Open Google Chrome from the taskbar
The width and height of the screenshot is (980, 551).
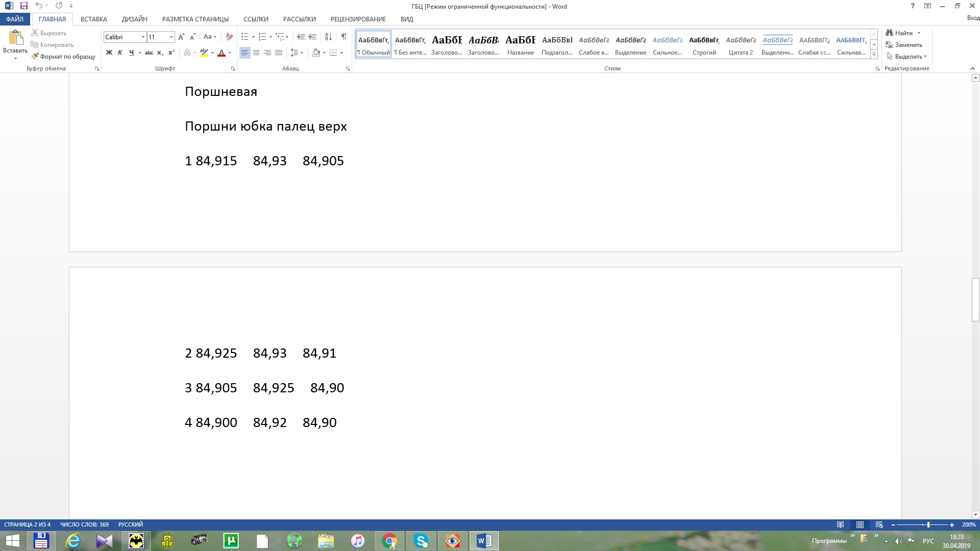[x=389, y=541]
